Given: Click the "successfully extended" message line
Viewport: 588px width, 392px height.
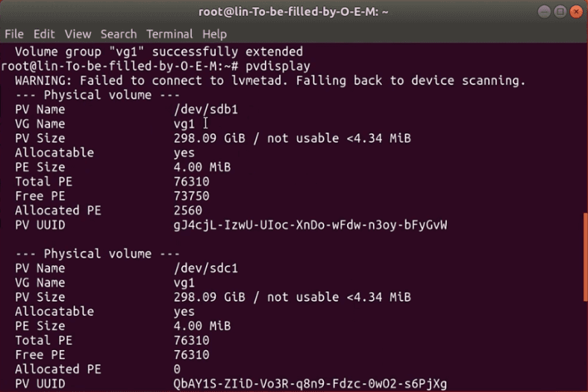Looking at the screenshot, I should (x=159, y=52).
